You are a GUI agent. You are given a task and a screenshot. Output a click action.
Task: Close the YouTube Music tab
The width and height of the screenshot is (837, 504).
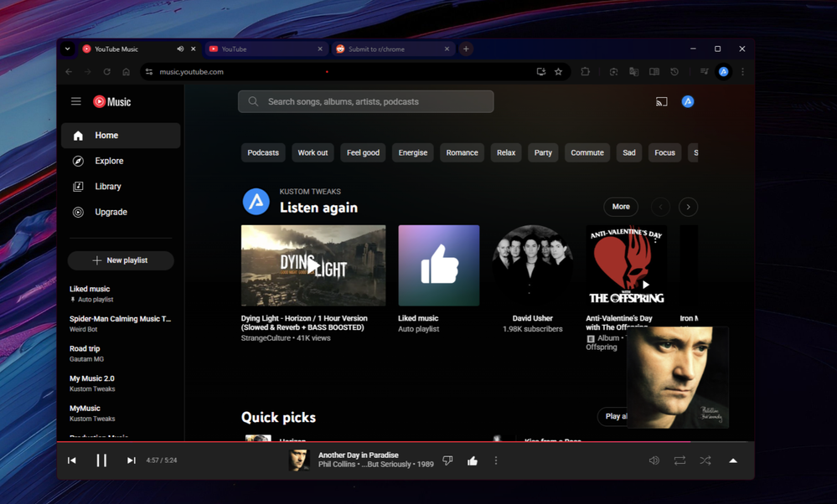click(194, 49)
